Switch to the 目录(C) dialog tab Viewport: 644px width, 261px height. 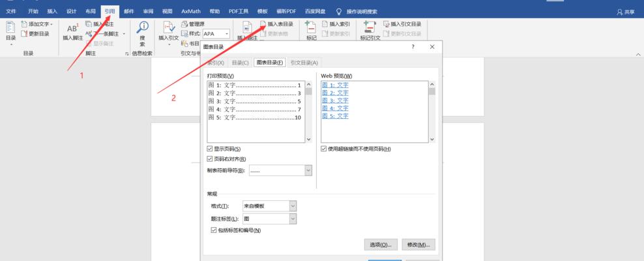click(x=241, y=63)
